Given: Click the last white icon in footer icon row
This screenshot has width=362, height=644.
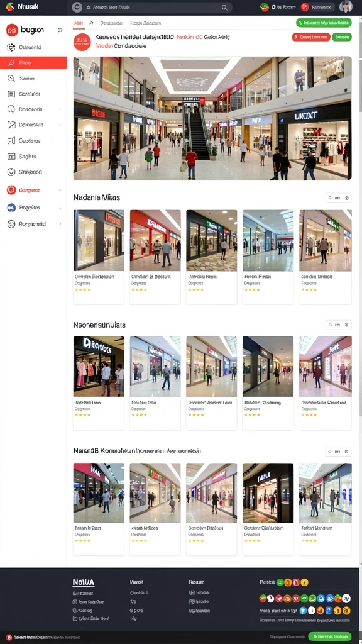Looking at the screenshot, I should pyautogui.click(x=346, y=599).
